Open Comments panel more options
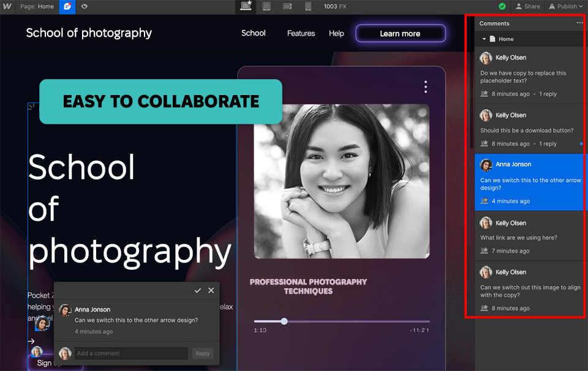Image resolution: width=588 pixels, height=371 pixels. point(580,23)
